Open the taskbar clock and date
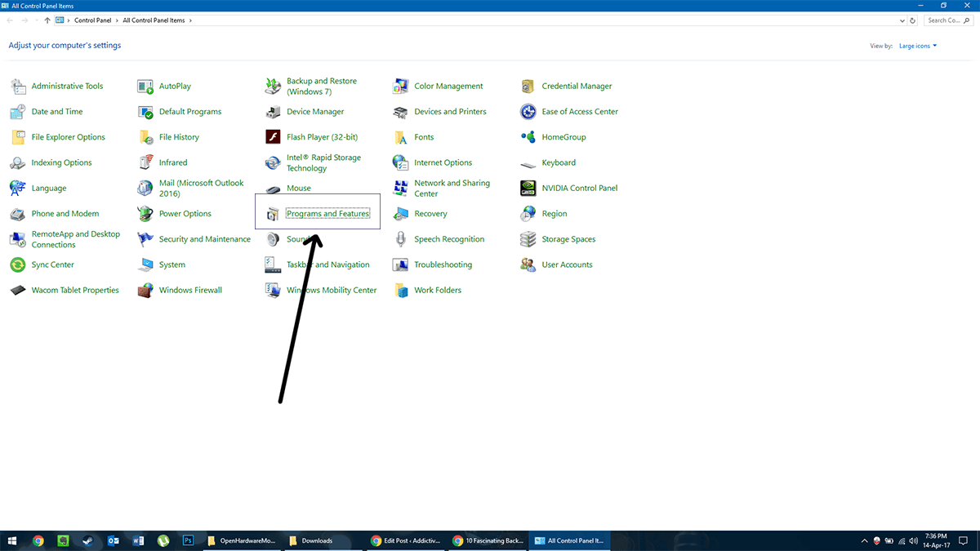Screen dimensions: 980x551 tap(935, 540)
